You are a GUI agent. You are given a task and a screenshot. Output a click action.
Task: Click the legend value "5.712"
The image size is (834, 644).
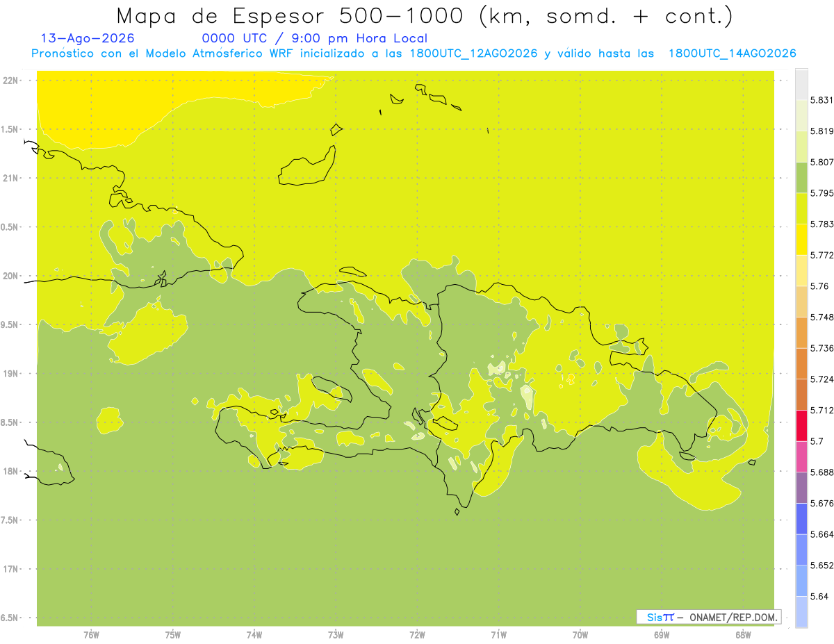822,410
